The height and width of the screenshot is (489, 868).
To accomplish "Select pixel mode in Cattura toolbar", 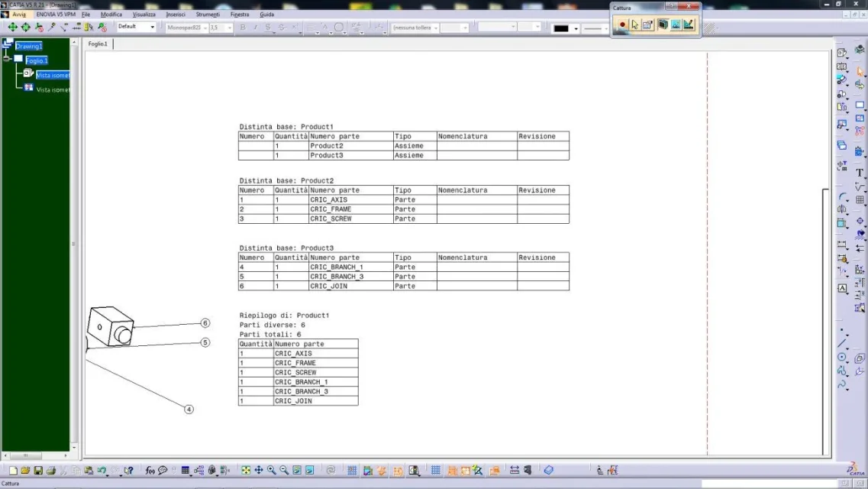I will pos(676,25).
